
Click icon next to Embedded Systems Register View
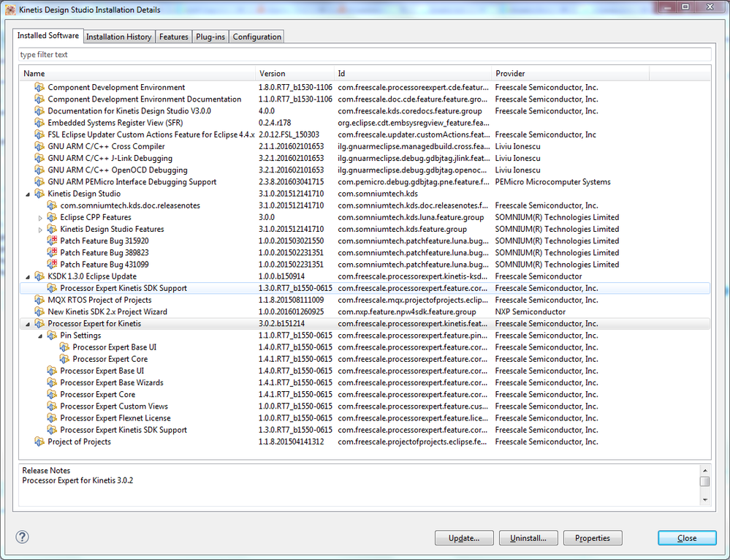(x=39, y=123)
